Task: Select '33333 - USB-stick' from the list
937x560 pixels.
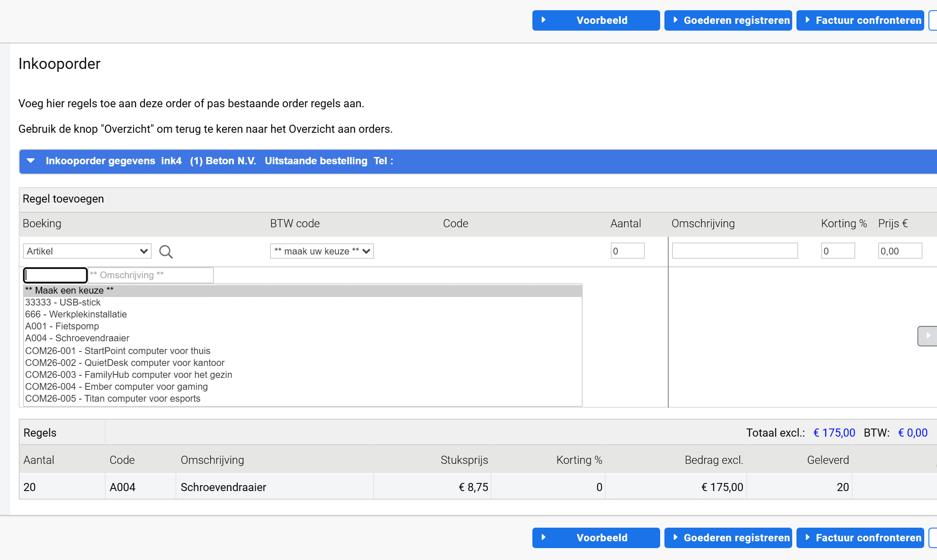Action: tap(303, 303)
